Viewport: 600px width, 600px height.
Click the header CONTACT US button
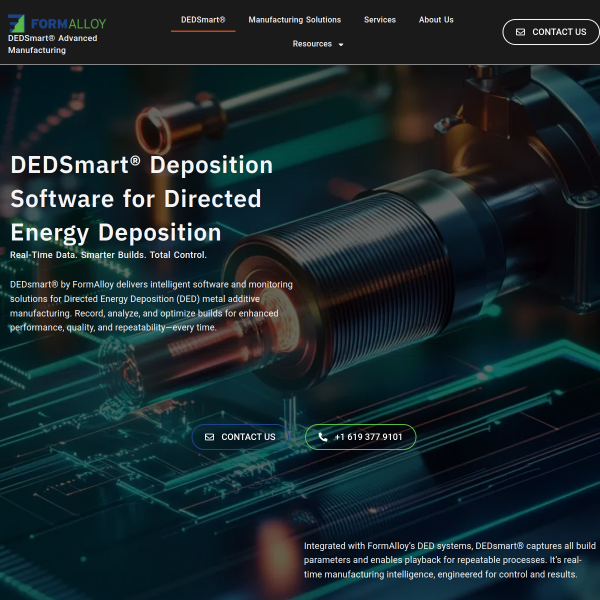point(551,32)
